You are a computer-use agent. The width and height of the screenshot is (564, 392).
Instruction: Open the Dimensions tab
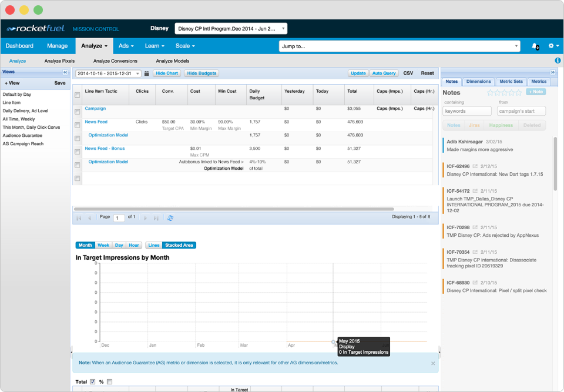point(478,82)
